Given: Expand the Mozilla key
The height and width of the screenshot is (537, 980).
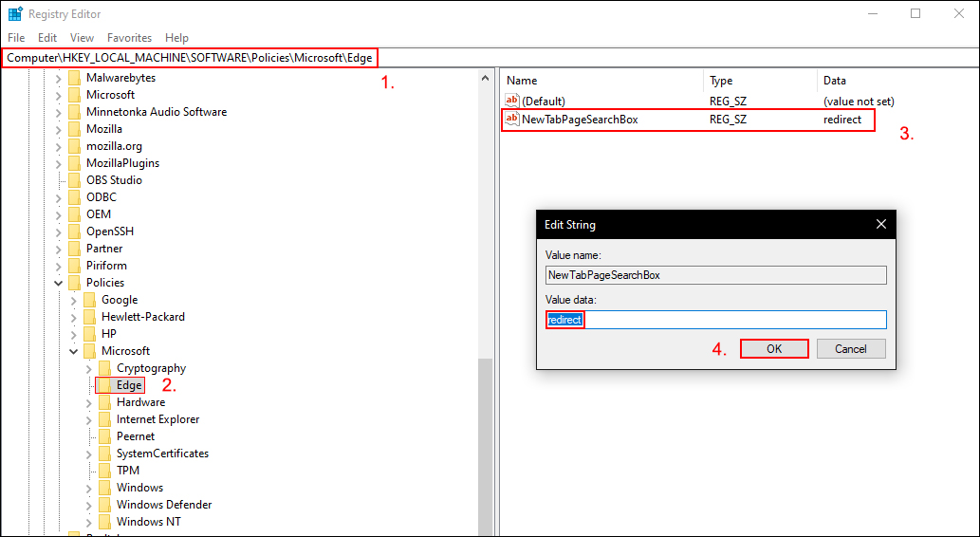Looking at the screenshot, I should (58, 129).
